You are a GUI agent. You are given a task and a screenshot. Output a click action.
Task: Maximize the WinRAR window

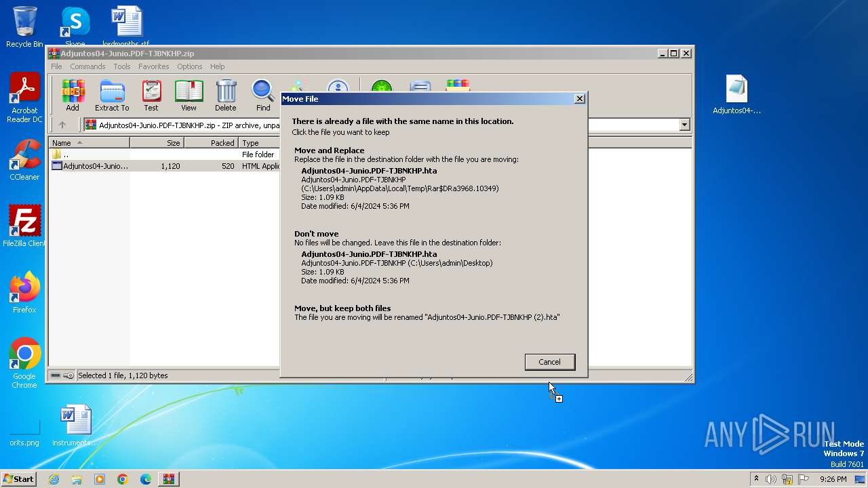(x=673, y=53)
